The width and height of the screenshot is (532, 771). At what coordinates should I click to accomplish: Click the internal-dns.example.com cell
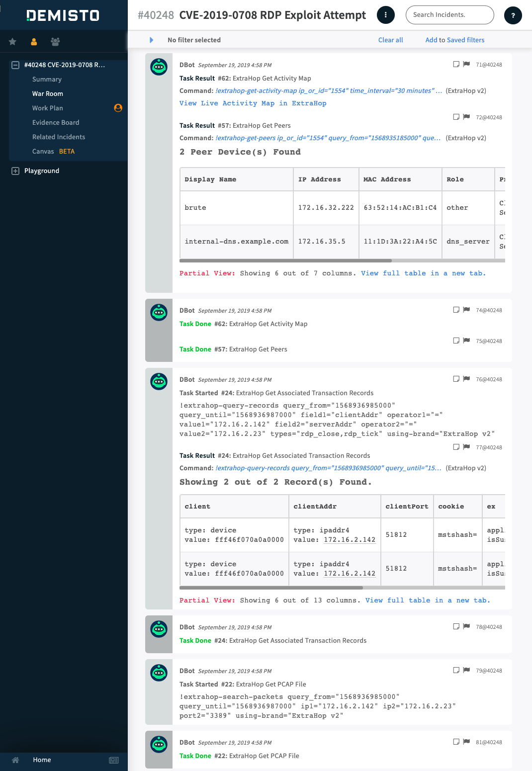[x=237, y=241]
